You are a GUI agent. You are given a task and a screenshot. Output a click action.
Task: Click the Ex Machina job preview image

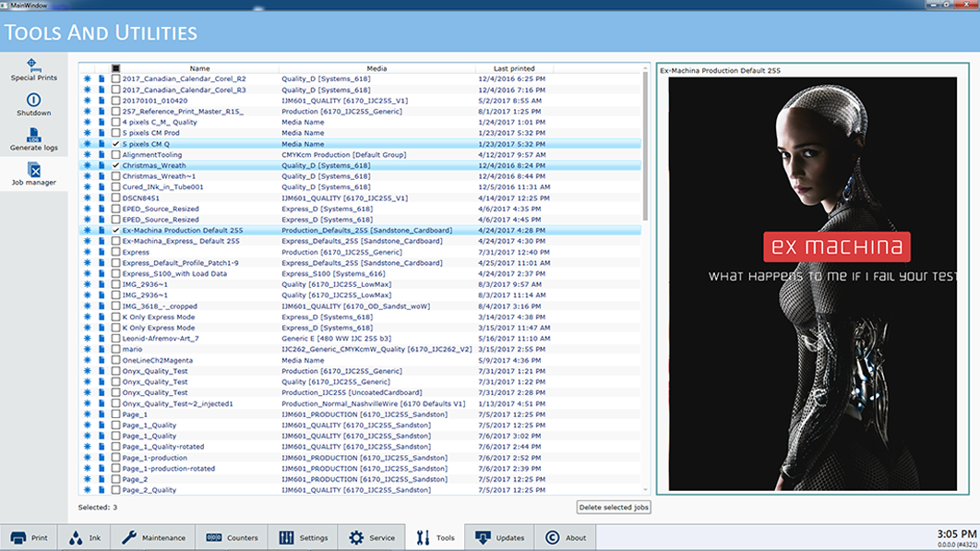click(812, 283)
